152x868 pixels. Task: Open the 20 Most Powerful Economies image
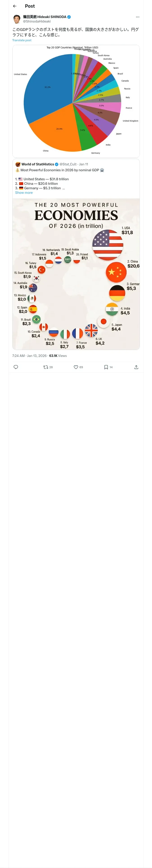tap(76, 274)
